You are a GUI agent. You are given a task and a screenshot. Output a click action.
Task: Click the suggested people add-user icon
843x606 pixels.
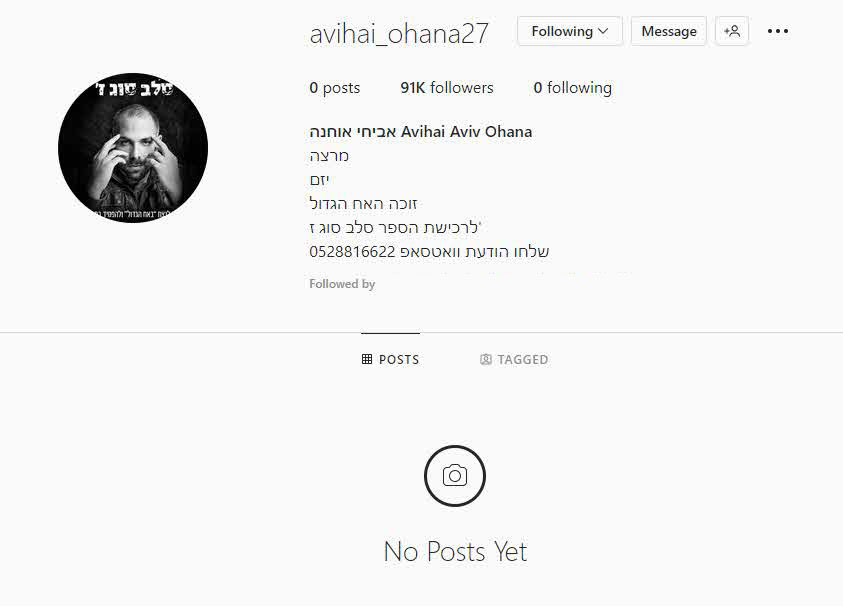[732, 31]
